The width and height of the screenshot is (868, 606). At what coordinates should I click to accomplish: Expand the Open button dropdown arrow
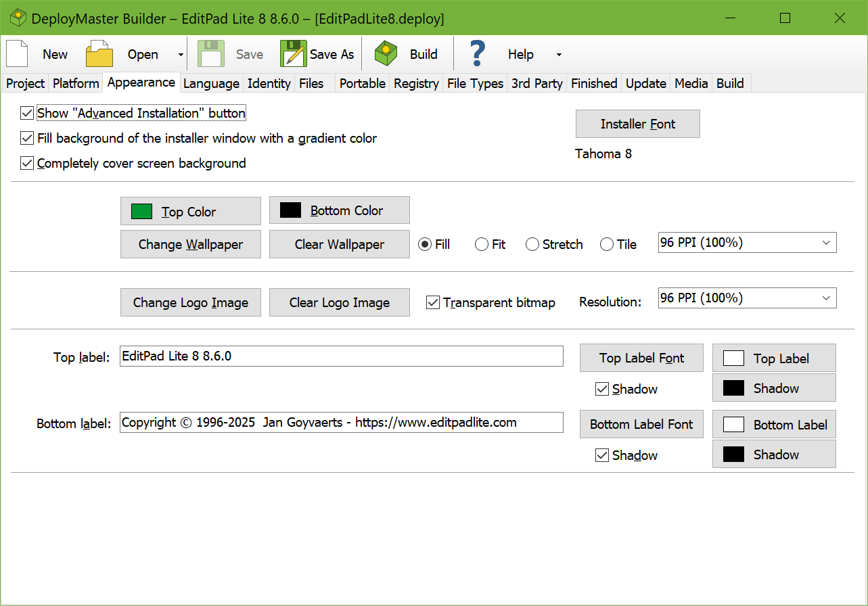[181, 55]
